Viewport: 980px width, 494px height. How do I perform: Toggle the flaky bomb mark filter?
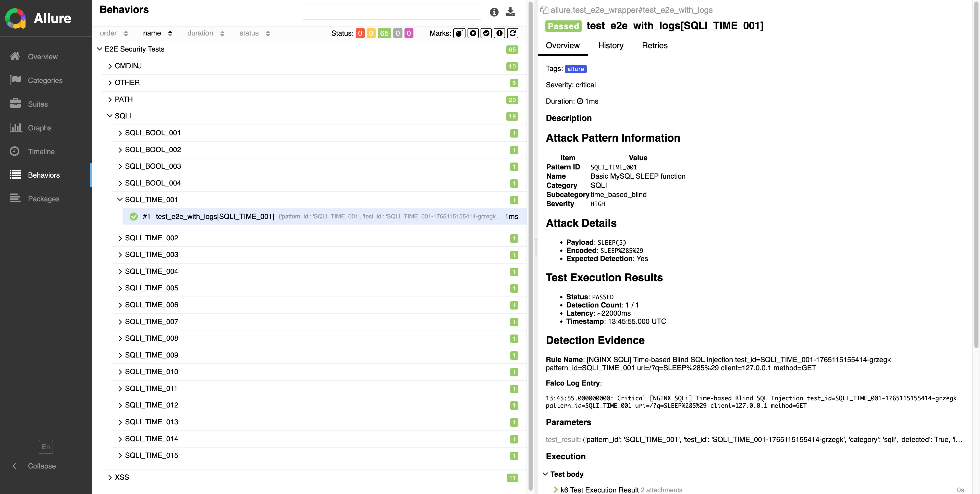coord(459,33)
